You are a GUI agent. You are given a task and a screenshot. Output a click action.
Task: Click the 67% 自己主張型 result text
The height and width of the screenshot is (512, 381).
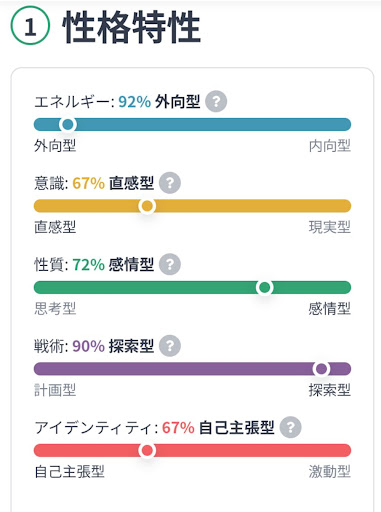[218, 427]
